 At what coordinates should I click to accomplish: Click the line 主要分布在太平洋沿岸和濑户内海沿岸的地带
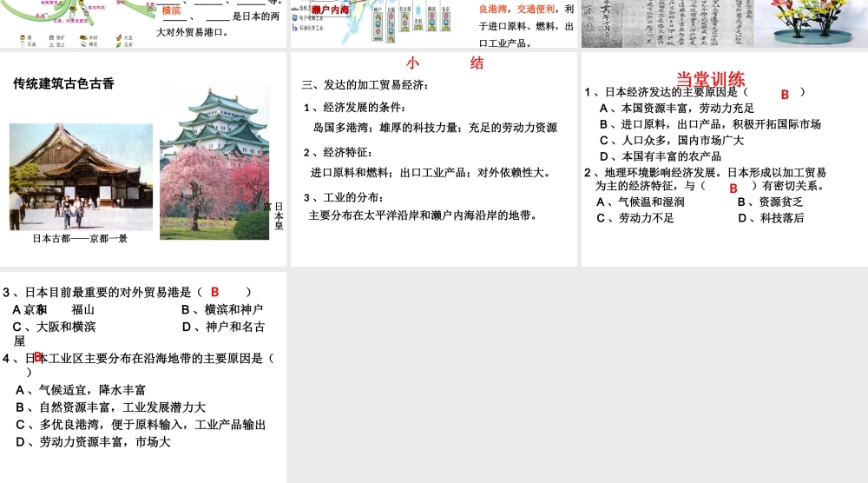coord(424,215)
